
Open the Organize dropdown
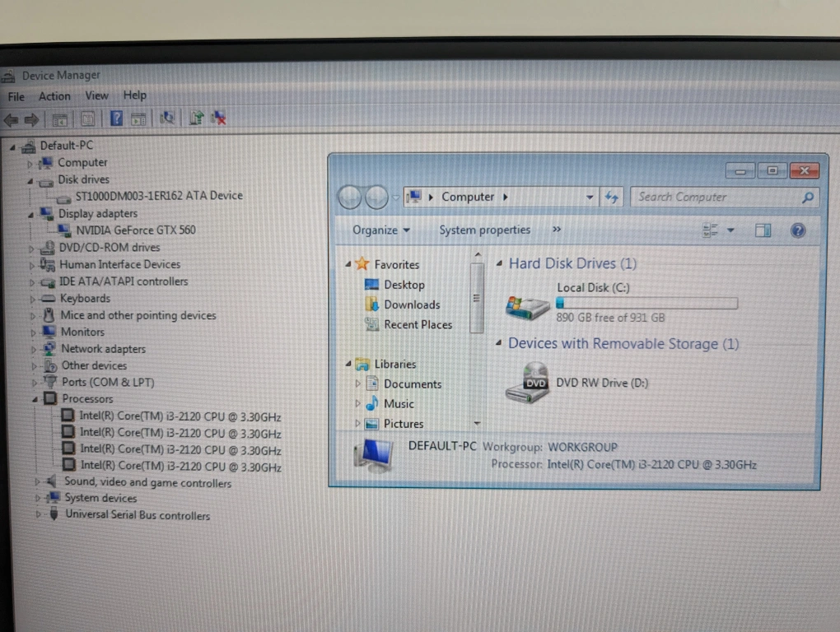pos(381,230)
